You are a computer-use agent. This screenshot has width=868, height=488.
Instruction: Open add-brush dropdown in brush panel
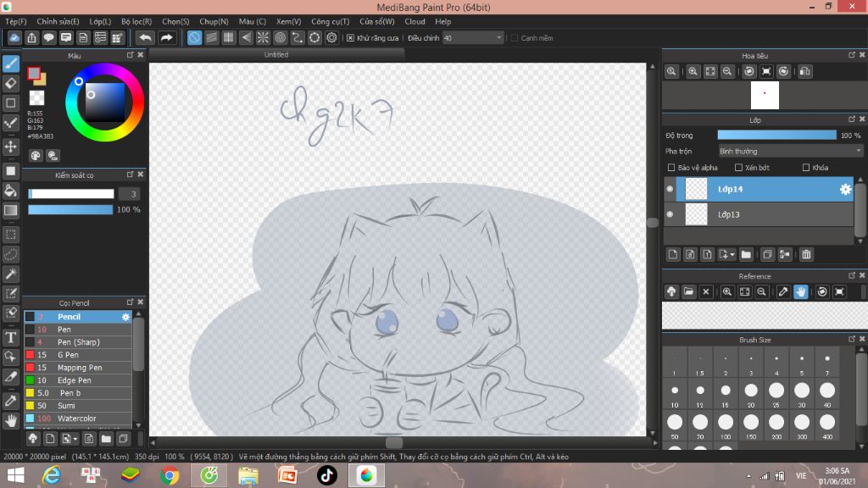[x=75, y=440]
